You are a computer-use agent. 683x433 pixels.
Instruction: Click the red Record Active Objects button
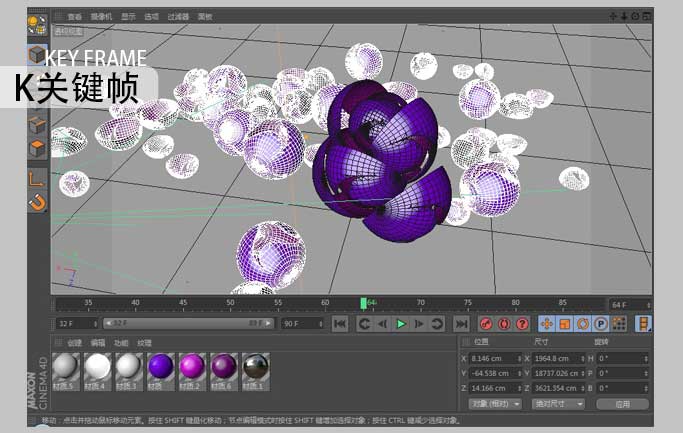[485, 324]
